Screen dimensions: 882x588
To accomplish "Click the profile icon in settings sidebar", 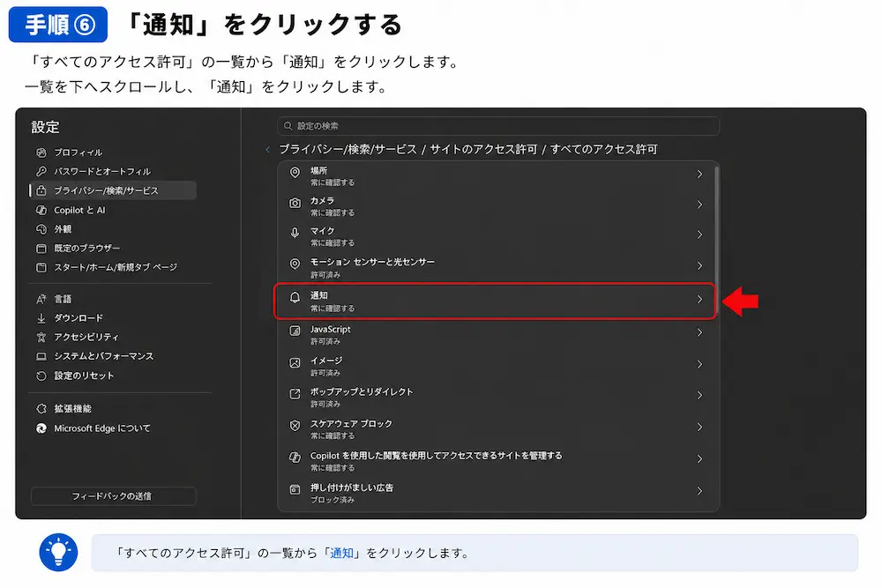I will tap(41, 153).
